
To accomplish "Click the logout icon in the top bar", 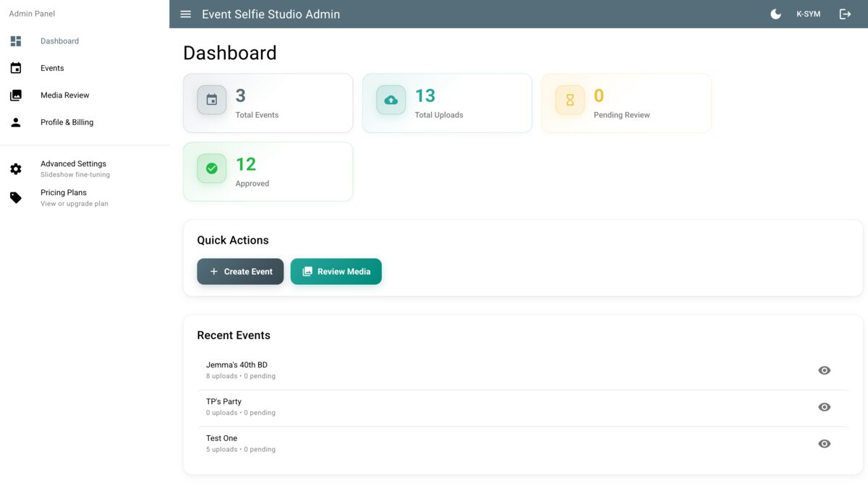I will click(x=845, y=13).
